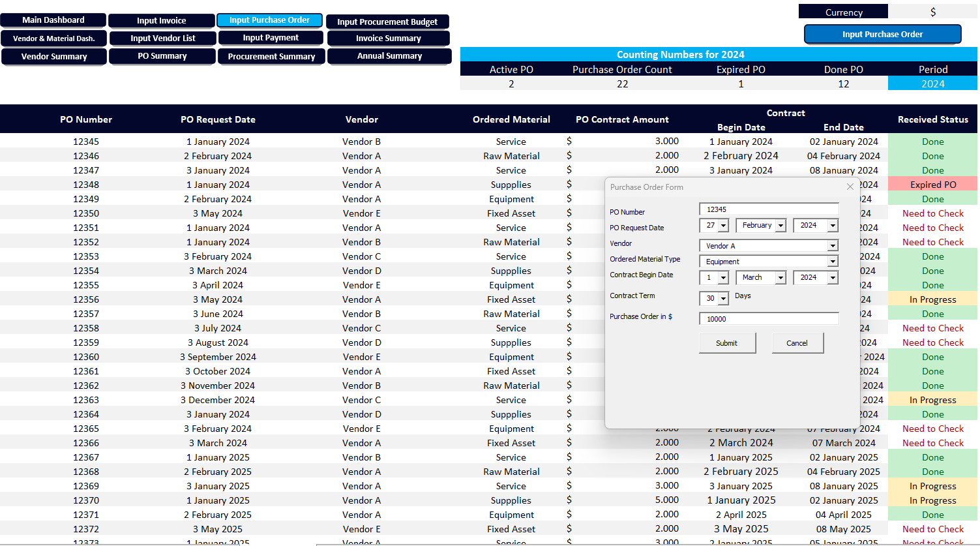980x546 pixels.
Task: Focus the PO Number field in the form
Action: 769,209
